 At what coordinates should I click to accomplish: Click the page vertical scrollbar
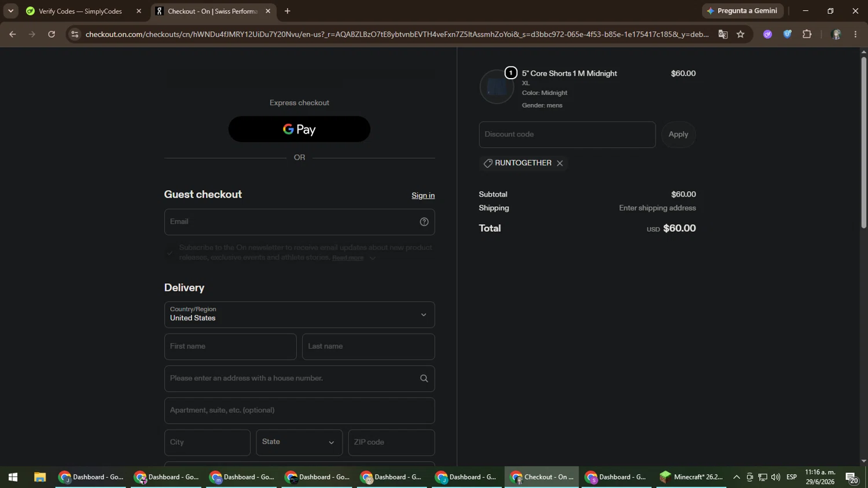[x=863, y=142]
